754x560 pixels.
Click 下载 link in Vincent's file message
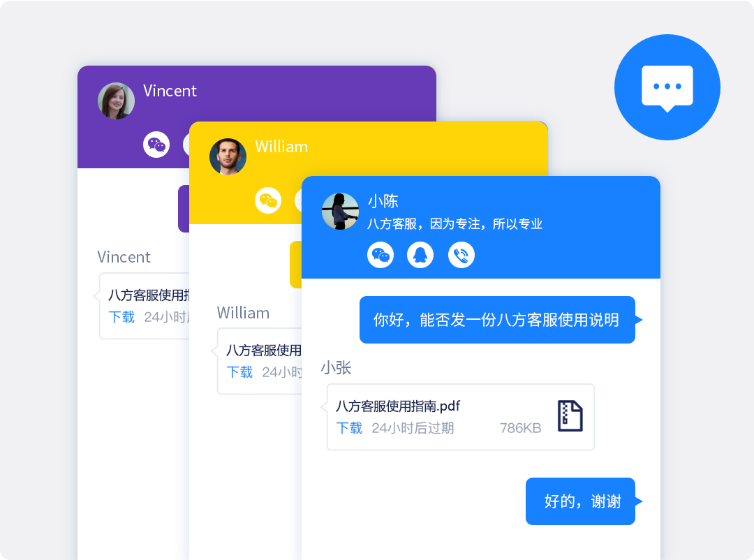tap(121, 316)
